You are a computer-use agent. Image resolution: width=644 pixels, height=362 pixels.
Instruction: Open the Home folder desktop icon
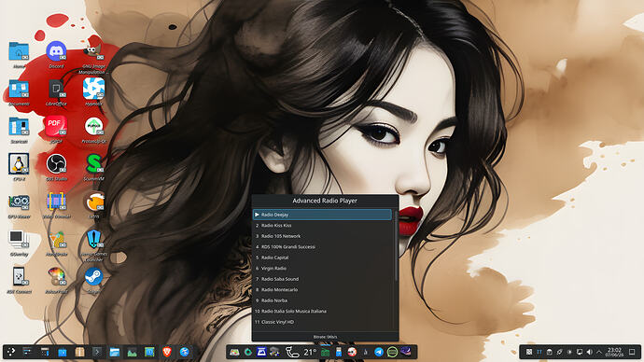pyautogui.click(x=19, y=51)
